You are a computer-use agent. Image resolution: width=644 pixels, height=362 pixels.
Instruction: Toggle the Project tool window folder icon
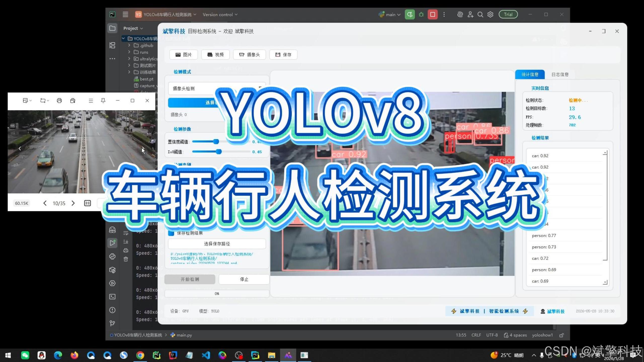pos(112,28)
